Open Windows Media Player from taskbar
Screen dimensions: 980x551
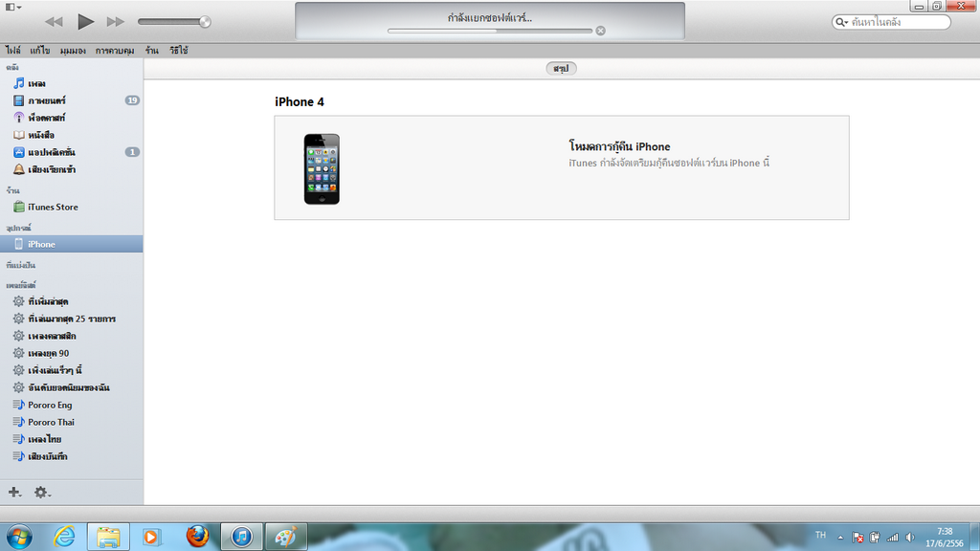tap(150, 537)
